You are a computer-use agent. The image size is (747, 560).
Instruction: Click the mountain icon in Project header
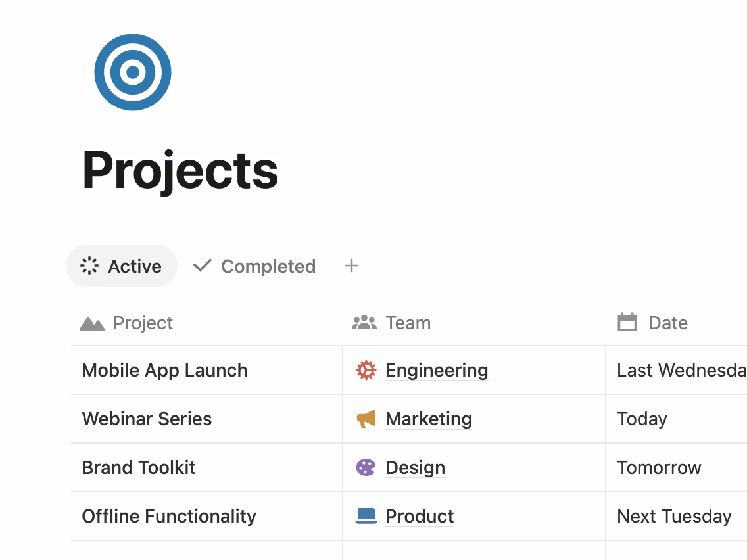(x=92, y=323)
